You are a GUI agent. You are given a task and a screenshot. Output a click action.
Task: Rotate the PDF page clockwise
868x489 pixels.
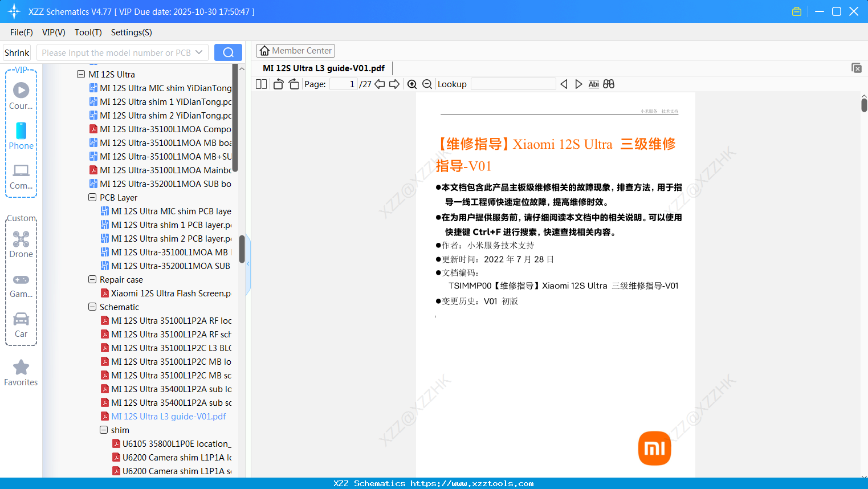[293, 84]
